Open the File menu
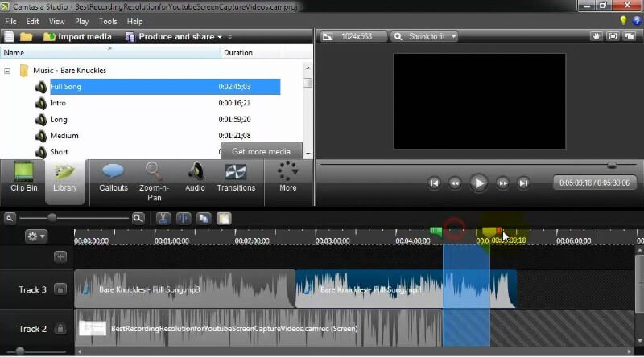Viewport: 644px width, 357px height. 10,22
